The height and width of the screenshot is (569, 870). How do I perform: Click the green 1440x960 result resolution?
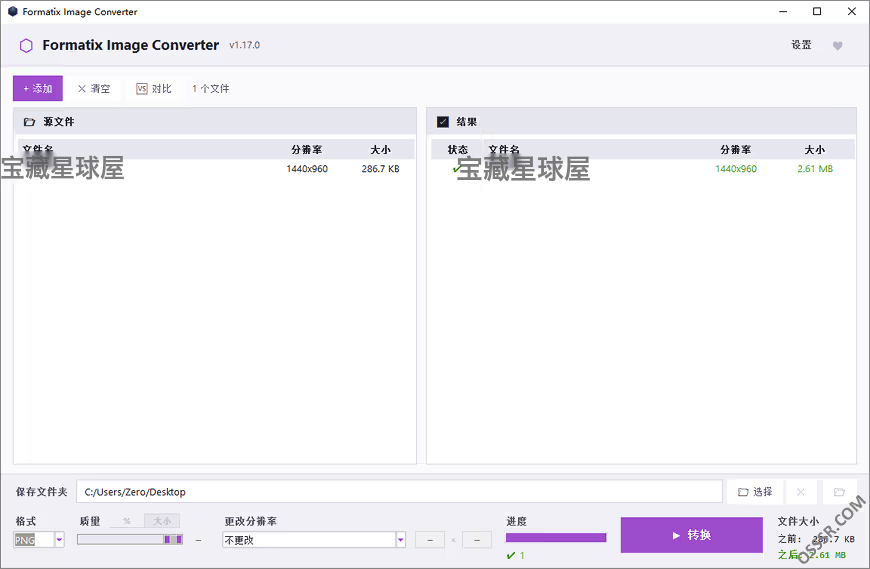pos(736,169)
